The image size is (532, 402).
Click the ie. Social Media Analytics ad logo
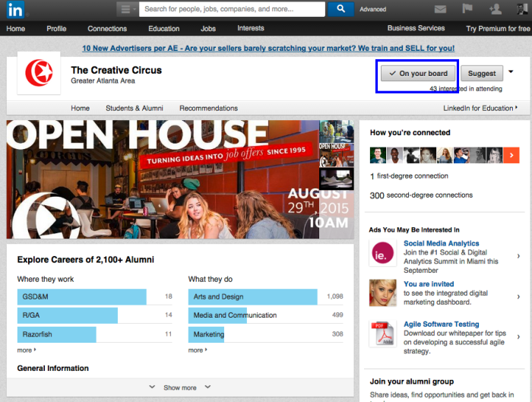383,253
